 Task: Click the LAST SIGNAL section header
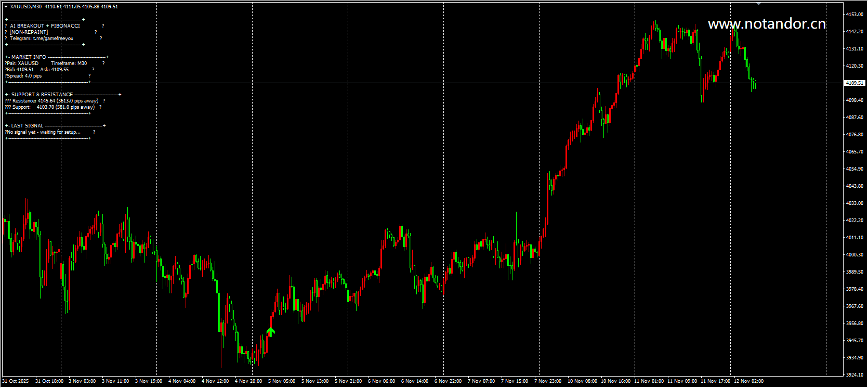pyautogui.click(x=28, y=126)
